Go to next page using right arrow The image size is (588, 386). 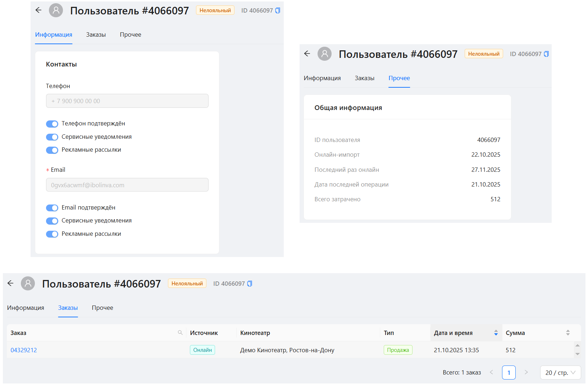click(526, 372)
